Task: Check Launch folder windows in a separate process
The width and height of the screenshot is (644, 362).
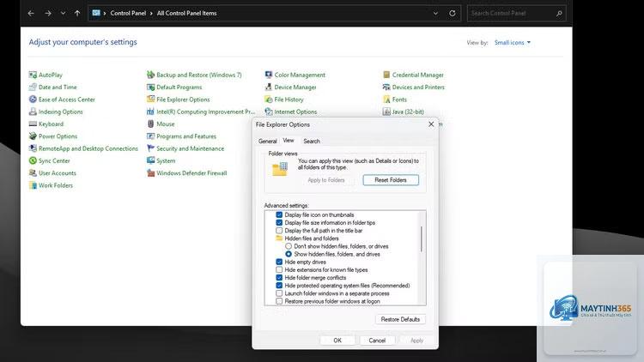Action: click(279, 293)
